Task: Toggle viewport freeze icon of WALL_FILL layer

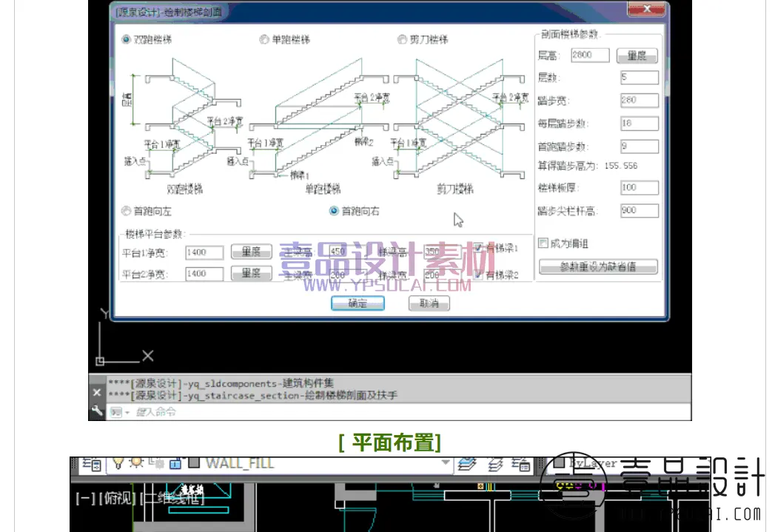Action: click(x=157, y=463)
